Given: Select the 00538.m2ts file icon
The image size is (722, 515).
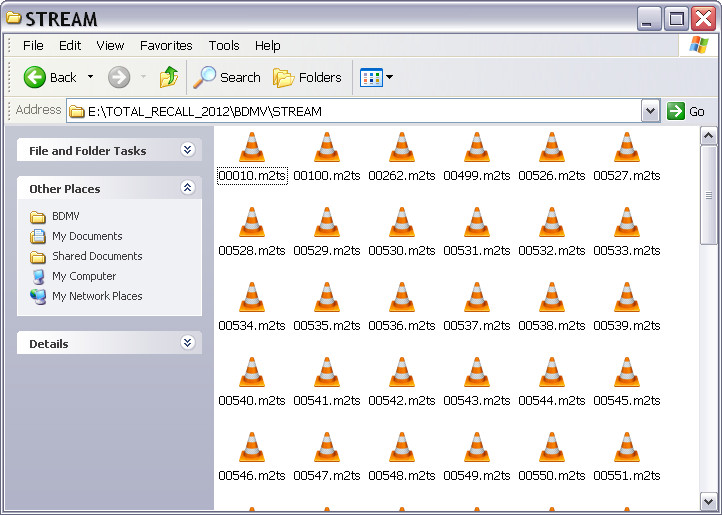Looking at the screenshot, I should point(552,298).
